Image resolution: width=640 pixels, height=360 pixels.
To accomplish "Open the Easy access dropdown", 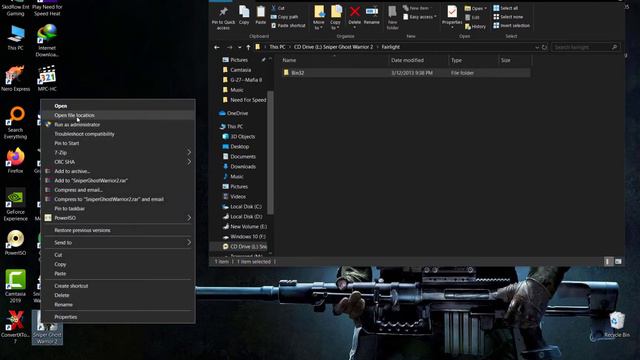I will (x=420, y=17).
